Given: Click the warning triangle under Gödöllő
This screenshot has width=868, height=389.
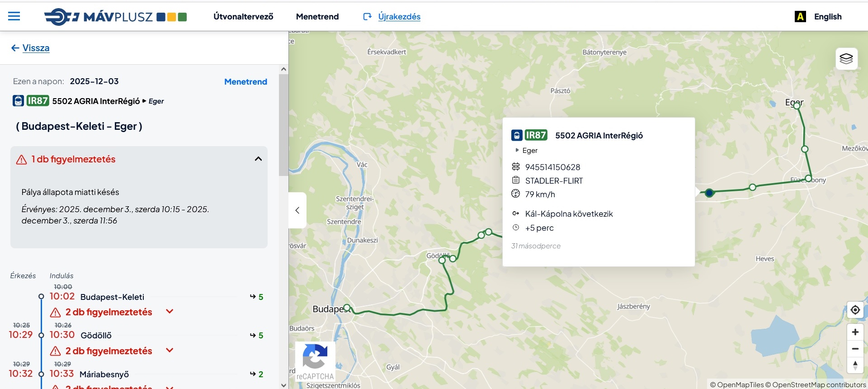Looking at the screenshot, I should [55, 351].
